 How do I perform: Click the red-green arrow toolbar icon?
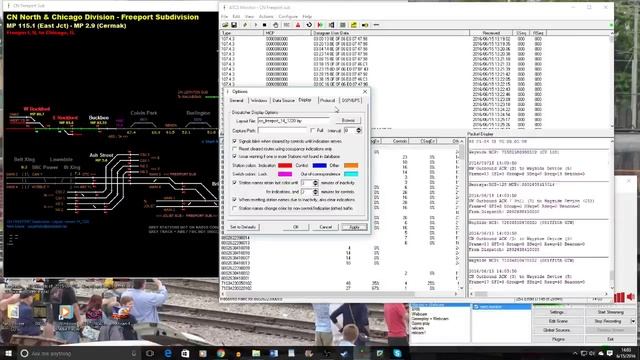[x=320, y=25]
